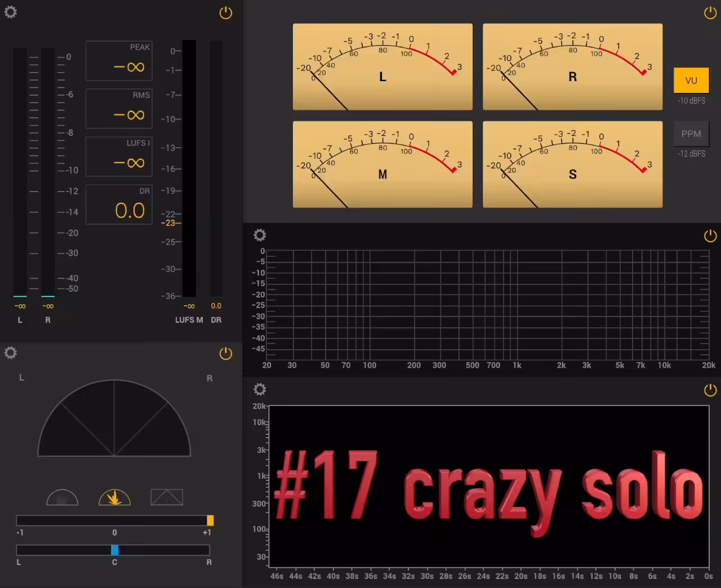721x588 pixels.
Task: Open spectrogram panel settings gear
Action: pos(260,389)
